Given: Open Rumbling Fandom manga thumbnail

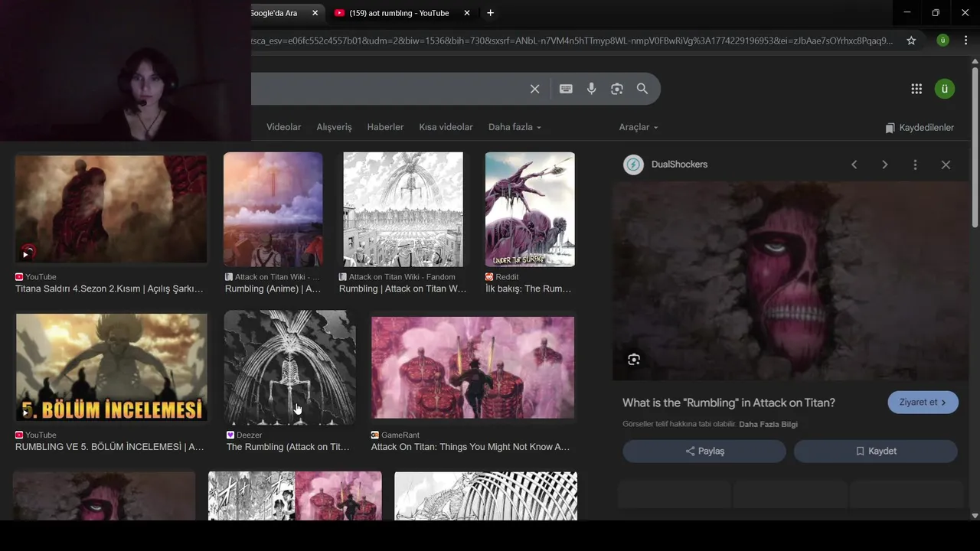Looking at the screenshot, I should (x=403, y=210).
